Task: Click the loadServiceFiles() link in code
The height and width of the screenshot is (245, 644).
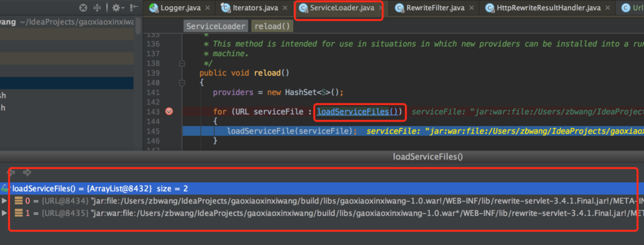Action: (358, 111)
